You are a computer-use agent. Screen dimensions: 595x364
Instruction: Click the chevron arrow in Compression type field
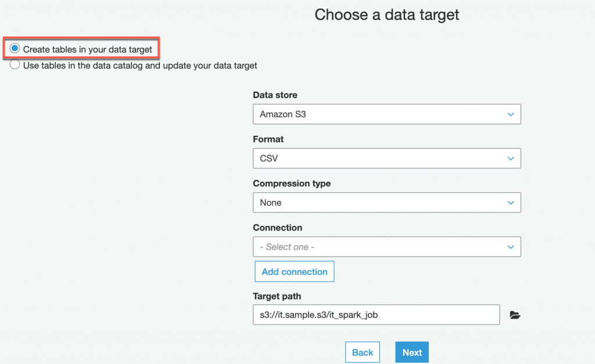pos(511,203)
